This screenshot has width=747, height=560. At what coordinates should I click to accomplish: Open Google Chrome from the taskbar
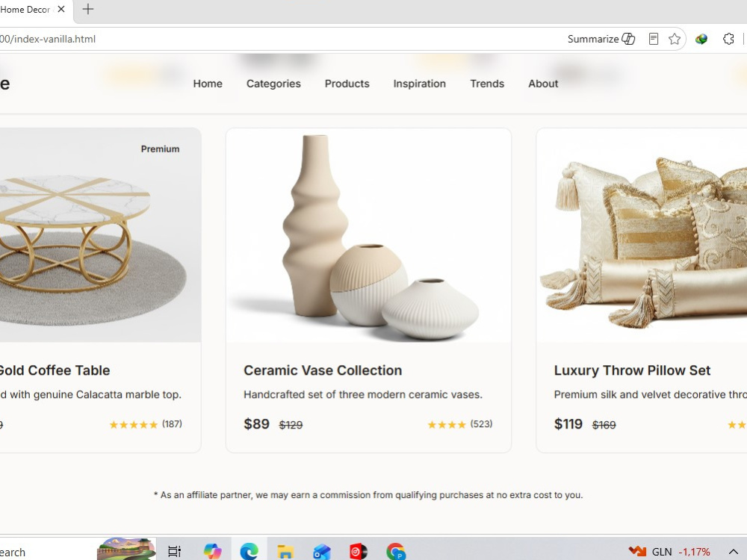(395, 552)
